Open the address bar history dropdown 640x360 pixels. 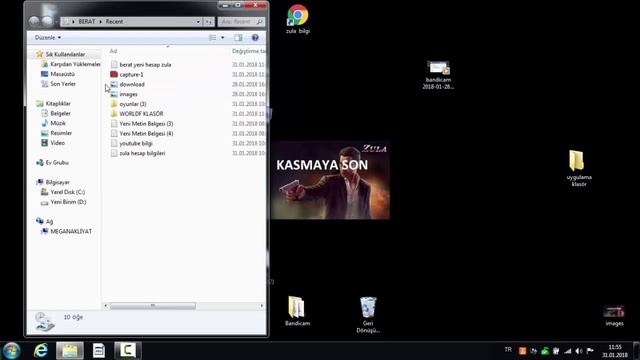coord(198,22)
